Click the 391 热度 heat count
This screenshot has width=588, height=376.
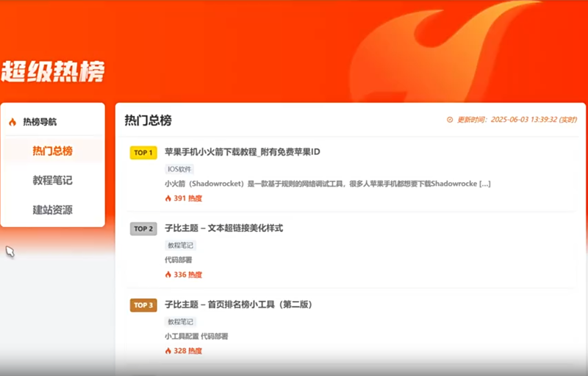point(188,198)
